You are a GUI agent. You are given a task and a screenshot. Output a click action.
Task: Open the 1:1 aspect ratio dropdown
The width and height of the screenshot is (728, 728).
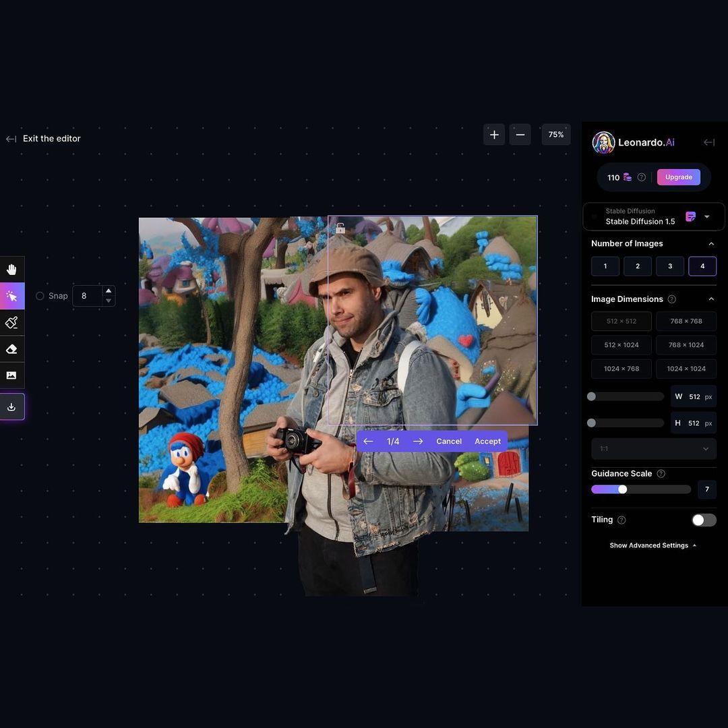pyautogui.click(x=654, y=448)
